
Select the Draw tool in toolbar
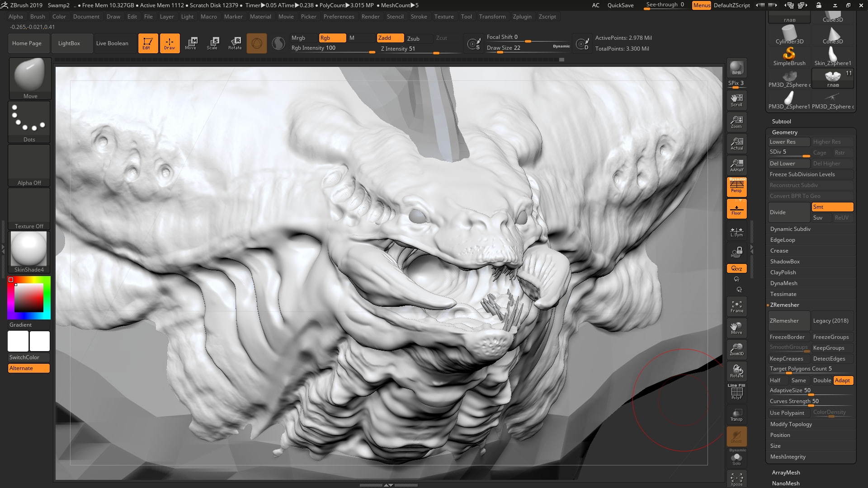(x=169, y=43)
